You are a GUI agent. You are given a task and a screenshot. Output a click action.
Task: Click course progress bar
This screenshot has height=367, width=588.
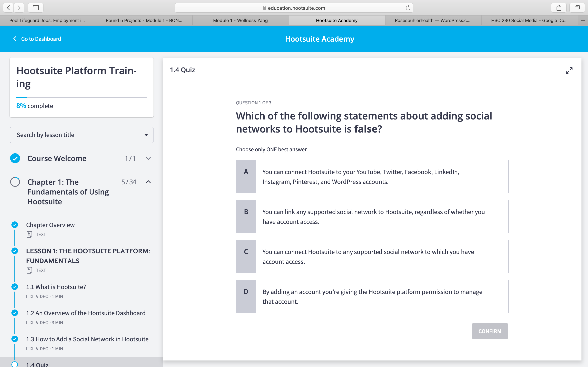82,98
